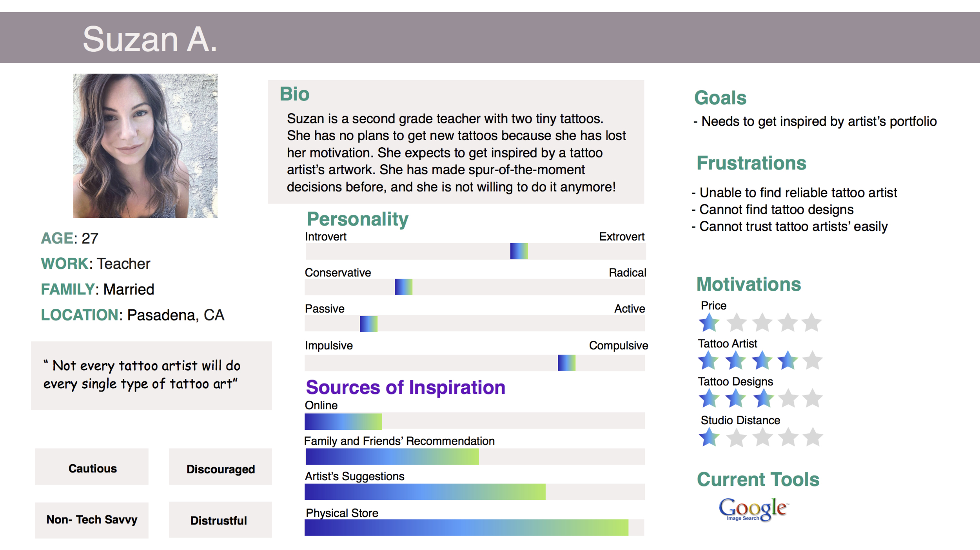Image resolution: width=980 pixels, height=550 pixels.
Task: Click the Google Image Search logo
Action: (753, 509)
